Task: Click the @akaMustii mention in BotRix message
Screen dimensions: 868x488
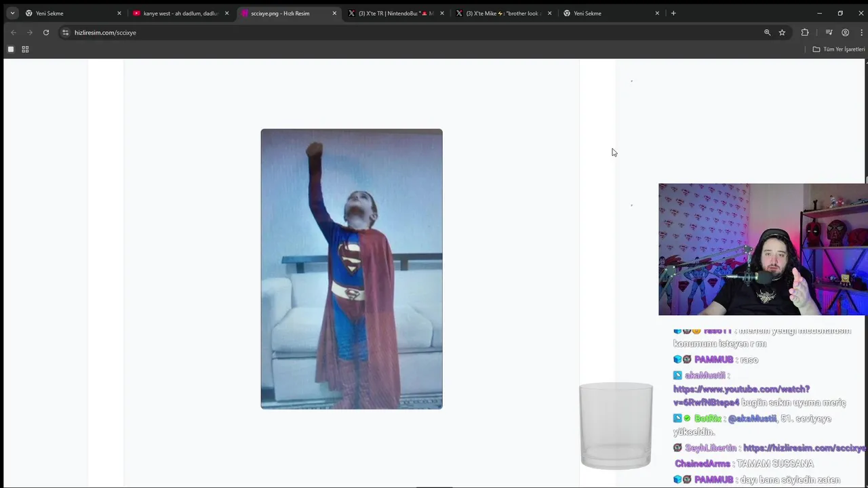Action: [752, 419]
